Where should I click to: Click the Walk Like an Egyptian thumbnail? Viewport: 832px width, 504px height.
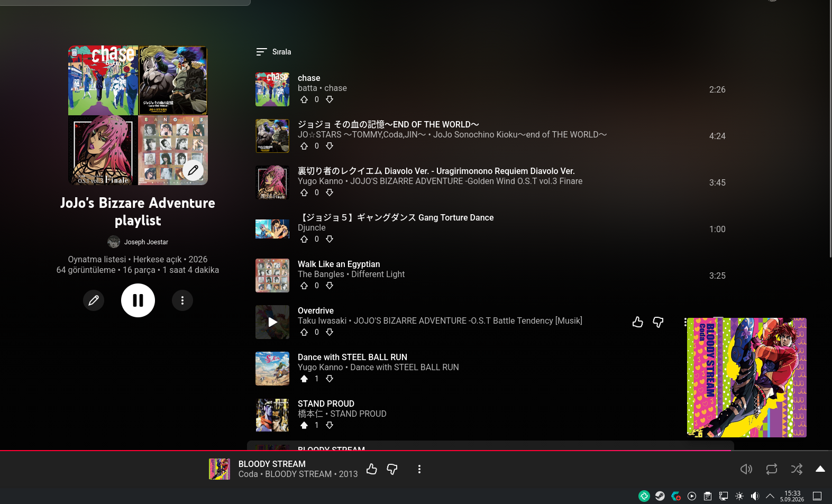tap(272, 276)
